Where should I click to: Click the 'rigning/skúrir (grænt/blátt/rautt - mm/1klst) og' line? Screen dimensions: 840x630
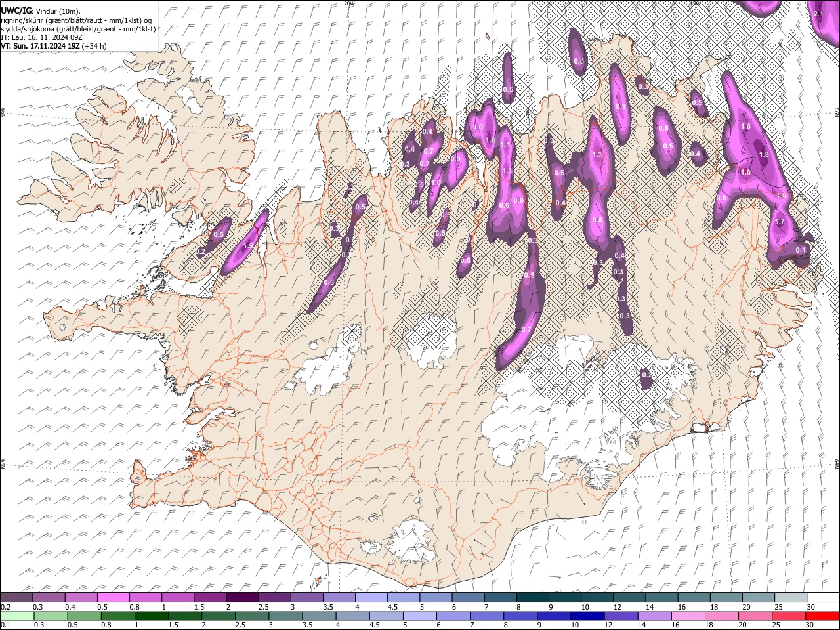click(x=77, y=20)
